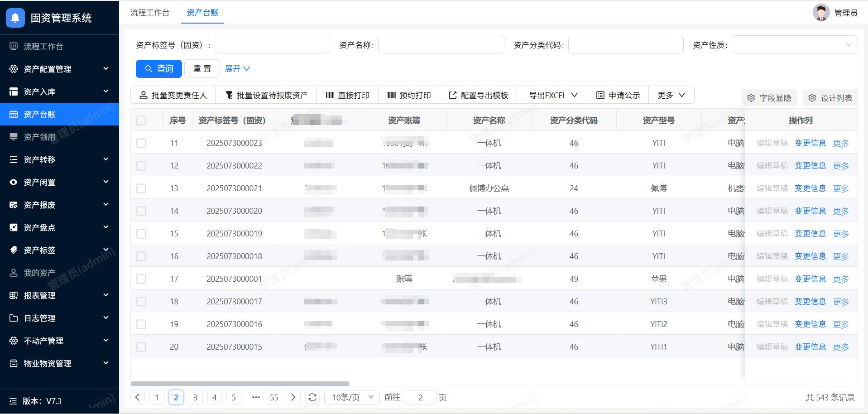Click the 资产标签 tag icon
The height and width of the screenshot is (414, 868).
point(14,250)
